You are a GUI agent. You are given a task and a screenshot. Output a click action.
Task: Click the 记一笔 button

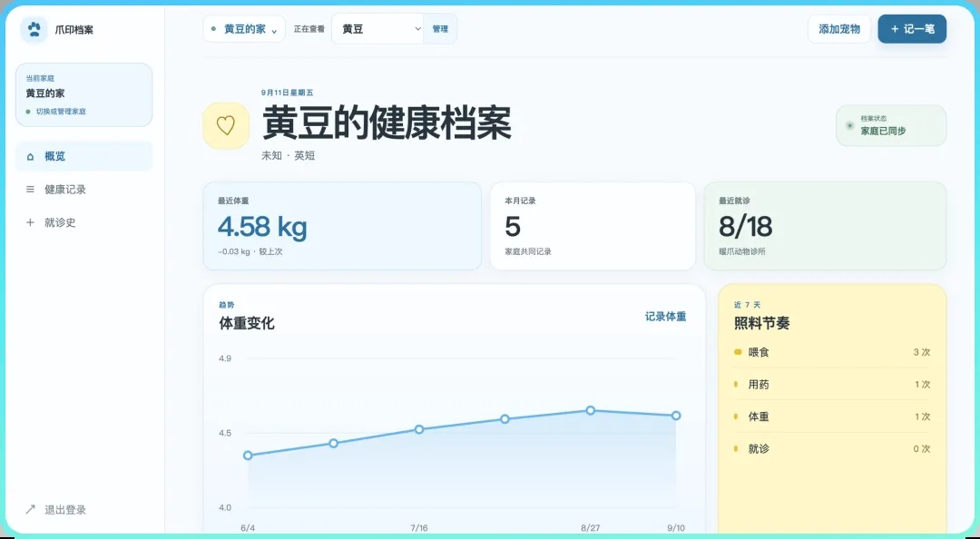pyautogui.click(x=912, y=29)
